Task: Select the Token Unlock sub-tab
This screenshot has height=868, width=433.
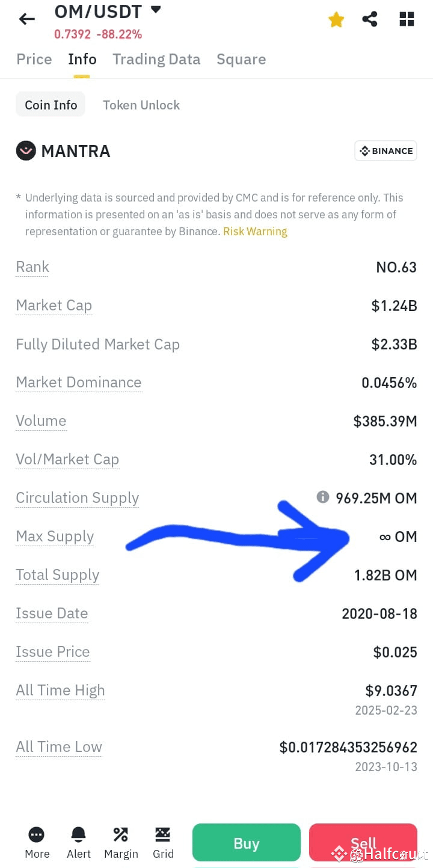Action: pyautogui.click(x=141, y=105)
